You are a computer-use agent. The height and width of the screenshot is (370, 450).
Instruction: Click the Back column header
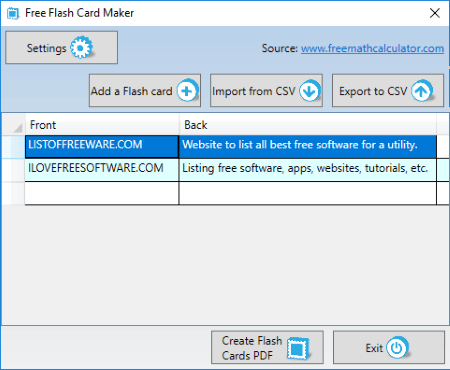308,125
